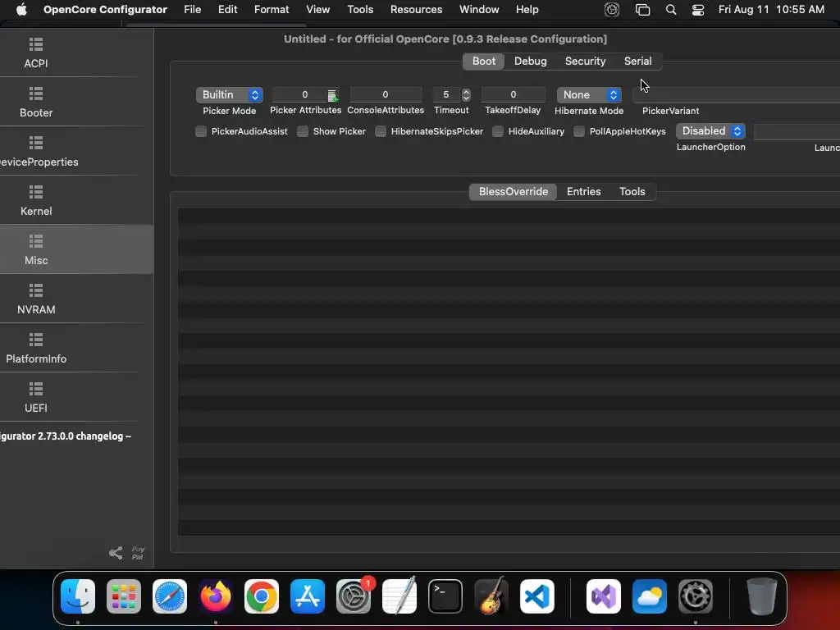Click the Timeout stepper arrows
Image resolution: width=840 pixels, height=630 pixels.
click(466, 95)
